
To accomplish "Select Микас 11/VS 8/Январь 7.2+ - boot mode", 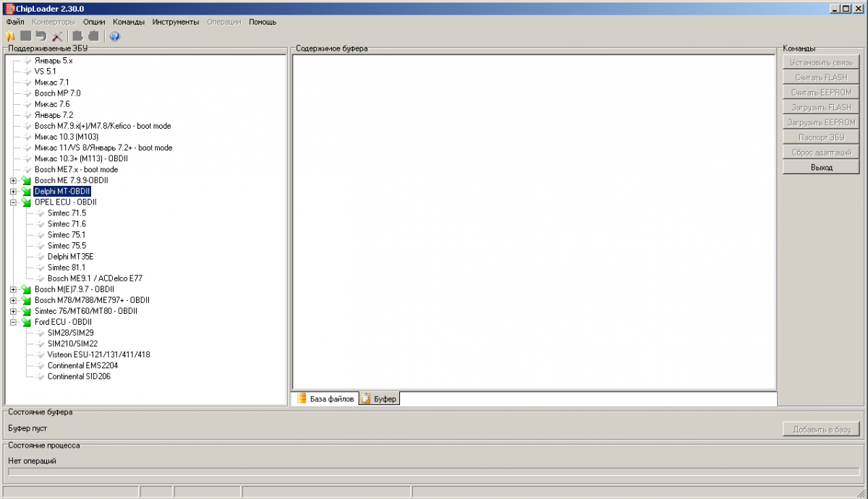I will [103, 148].
